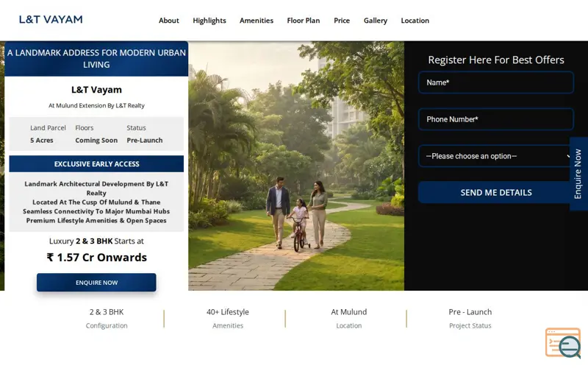Screen dimensions: 588x368
Task: Click 'At Mulund Extension By L&T Realty' text
Action: (x=96, y=105)
